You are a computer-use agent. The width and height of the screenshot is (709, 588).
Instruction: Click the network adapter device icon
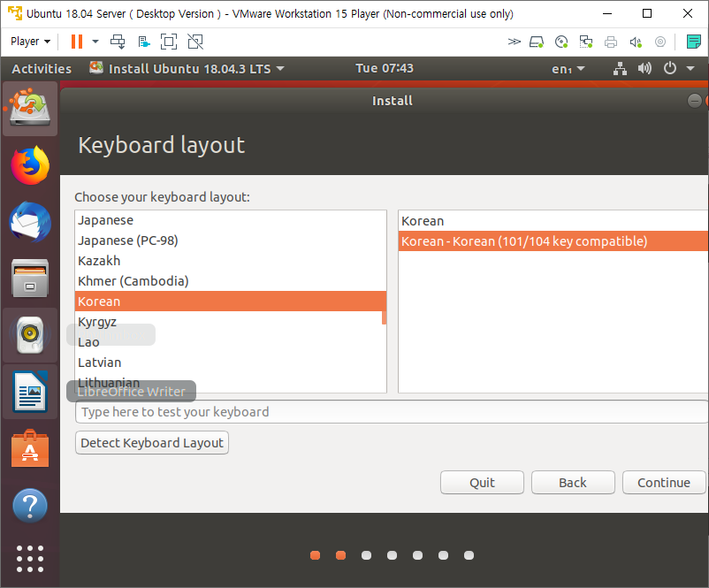pos(586,42)
